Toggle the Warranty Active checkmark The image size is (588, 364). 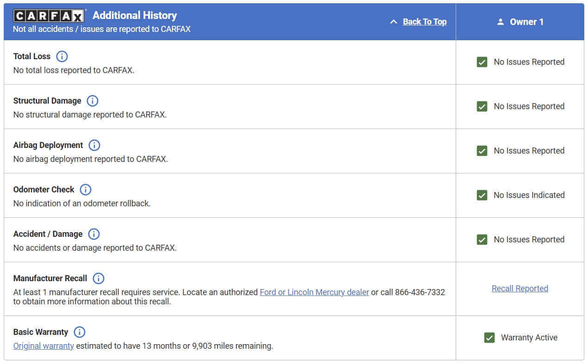[489, 338]
